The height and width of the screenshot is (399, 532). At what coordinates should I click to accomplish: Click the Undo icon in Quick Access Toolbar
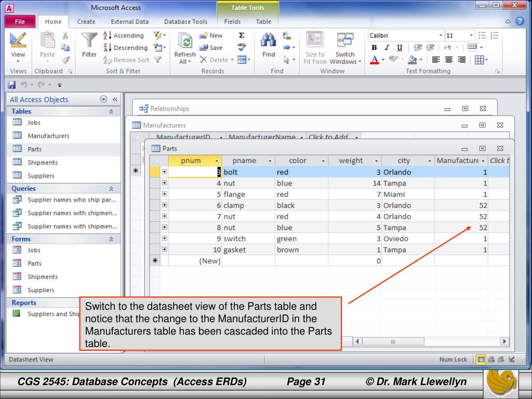(x=23, y=85)
